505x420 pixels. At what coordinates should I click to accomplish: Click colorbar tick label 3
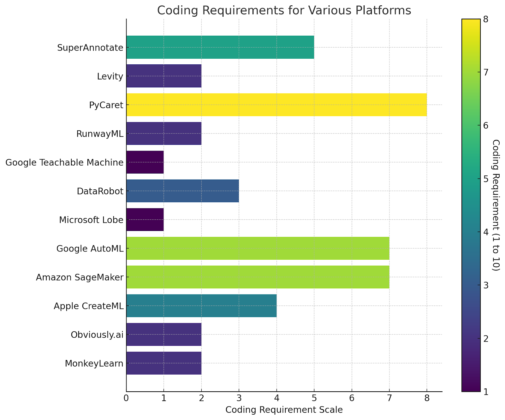point(486,285)
